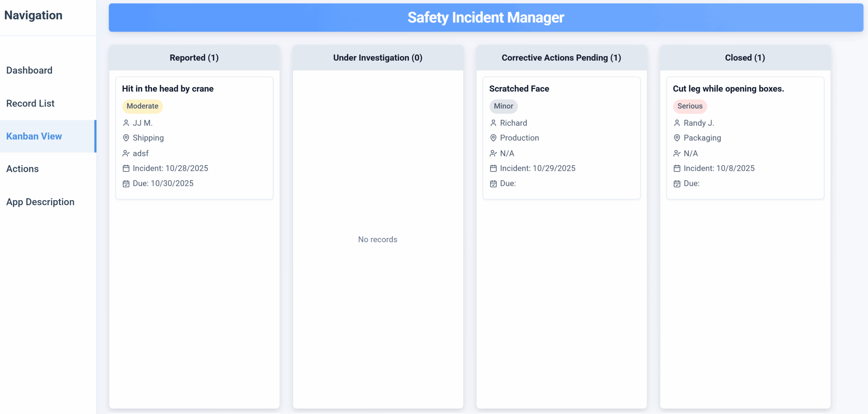Click 'Shipping' location text
868x414 pixels.
click(148, 138)
